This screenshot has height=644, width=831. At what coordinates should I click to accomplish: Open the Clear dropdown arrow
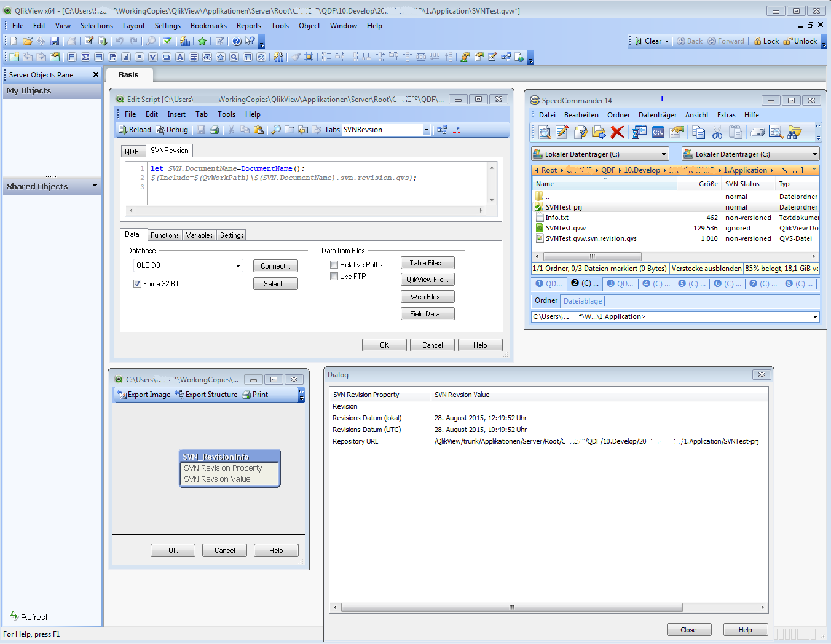coord(666,41)
